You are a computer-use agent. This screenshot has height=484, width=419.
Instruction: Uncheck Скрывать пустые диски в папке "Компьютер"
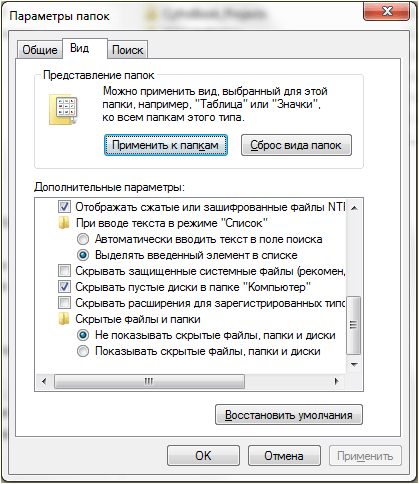tap(64, 287)
